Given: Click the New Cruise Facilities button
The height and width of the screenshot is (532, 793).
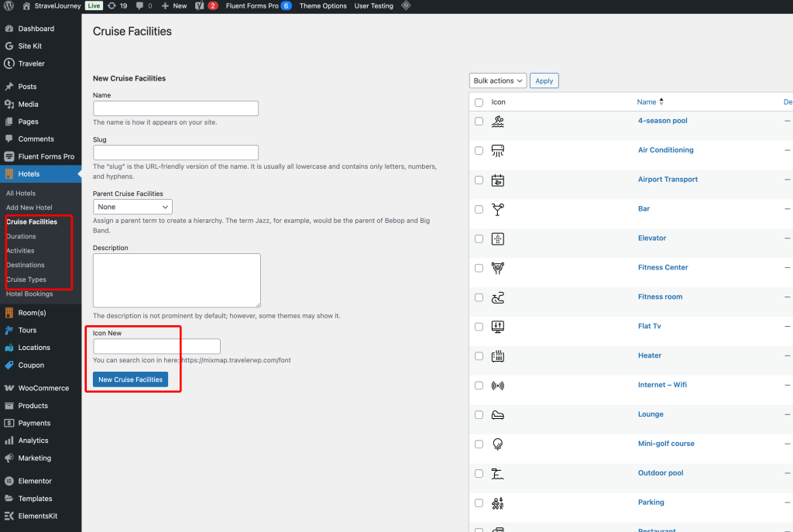Looking at the screenshot, I should [x=130, y=379].
